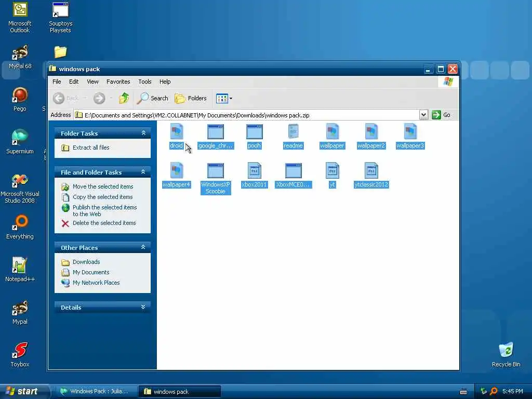Open Everything desktop shortcut
This screenshot has height=399, width=532.
20,227
